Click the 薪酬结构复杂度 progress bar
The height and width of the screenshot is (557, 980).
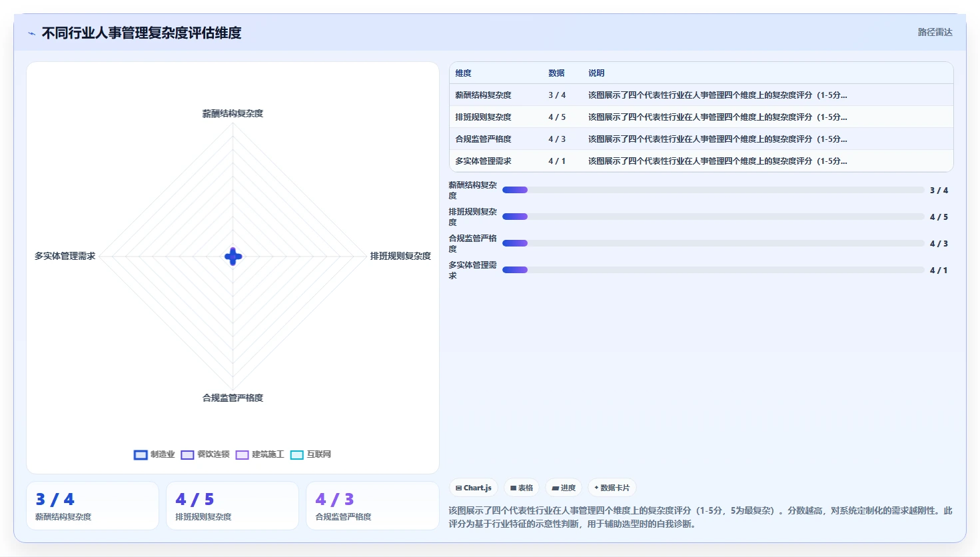coord(714,190)
